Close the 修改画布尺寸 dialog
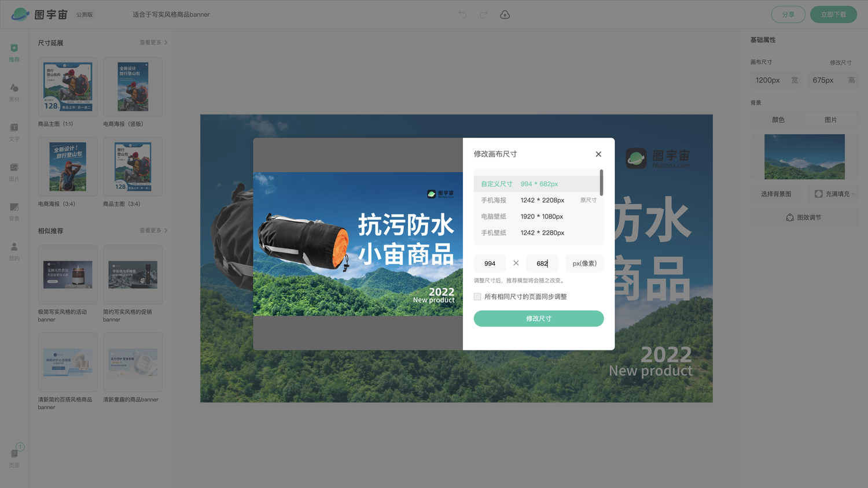Screen dimensions: 868x488 point(598,154)
